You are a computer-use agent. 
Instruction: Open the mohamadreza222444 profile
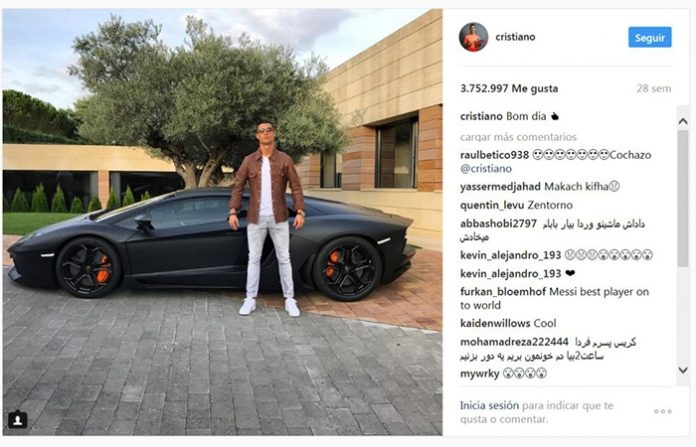coord(514,342)
